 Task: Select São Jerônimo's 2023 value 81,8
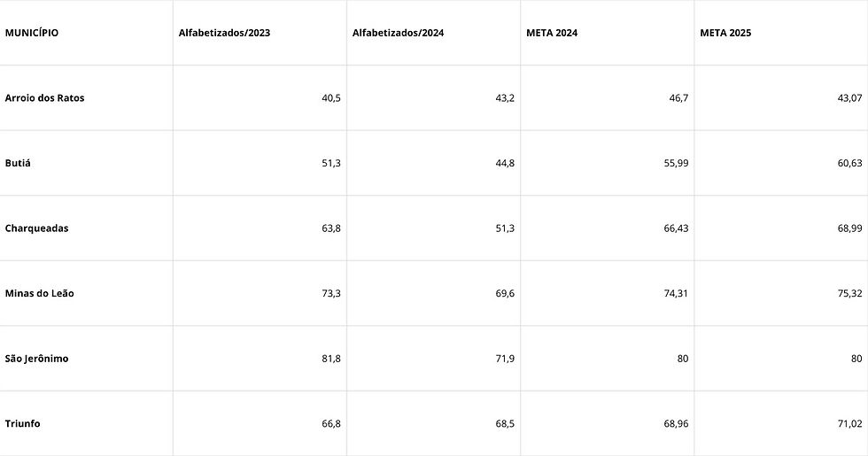click(x=331, y=359)
